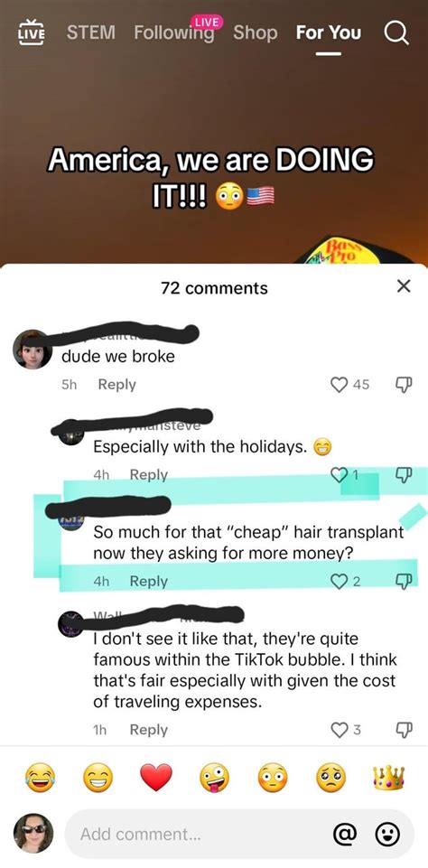
Task: Open the LIVE TV icon
Action: coord(32,33)
